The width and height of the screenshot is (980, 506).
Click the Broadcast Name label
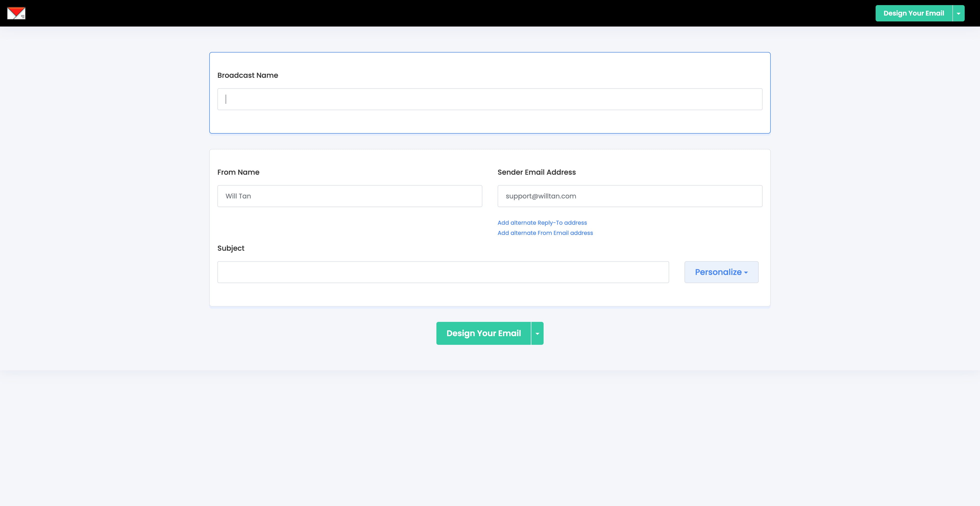click(x=247, y=75)
